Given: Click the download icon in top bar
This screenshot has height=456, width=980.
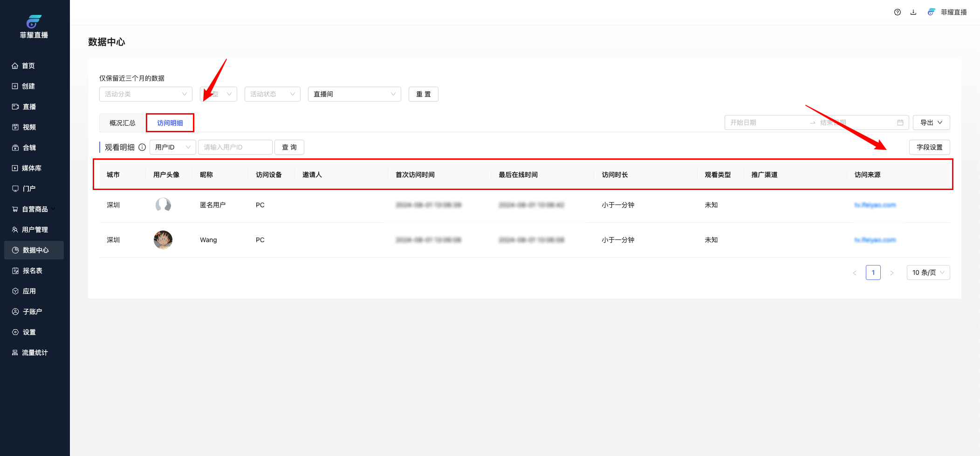Looking at the screenshot, I should [x=913, y=12].
